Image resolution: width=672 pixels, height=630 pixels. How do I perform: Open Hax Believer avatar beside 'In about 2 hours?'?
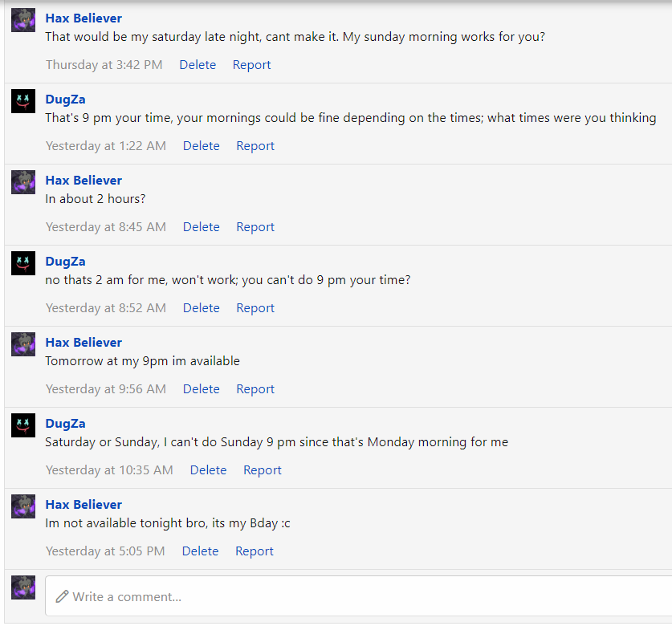(x=23, y=182)
